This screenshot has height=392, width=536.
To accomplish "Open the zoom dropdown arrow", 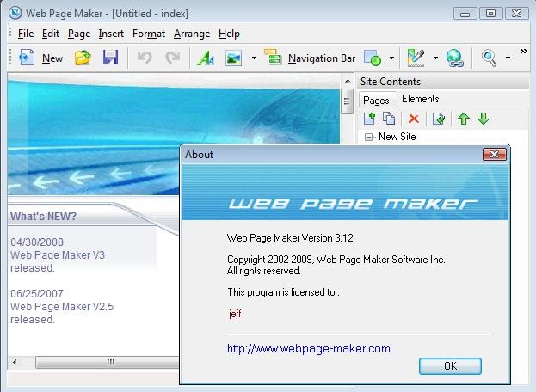I will pyautogui.click(x=508, y=58).
